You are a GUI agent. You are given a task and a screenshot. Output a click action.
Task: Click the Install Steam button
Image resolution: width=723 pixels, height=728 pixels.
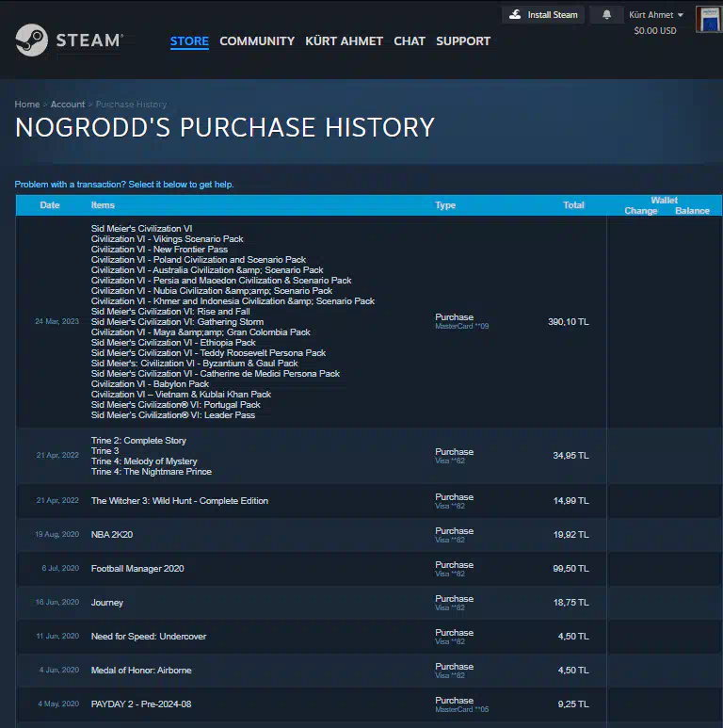point(543,15)
